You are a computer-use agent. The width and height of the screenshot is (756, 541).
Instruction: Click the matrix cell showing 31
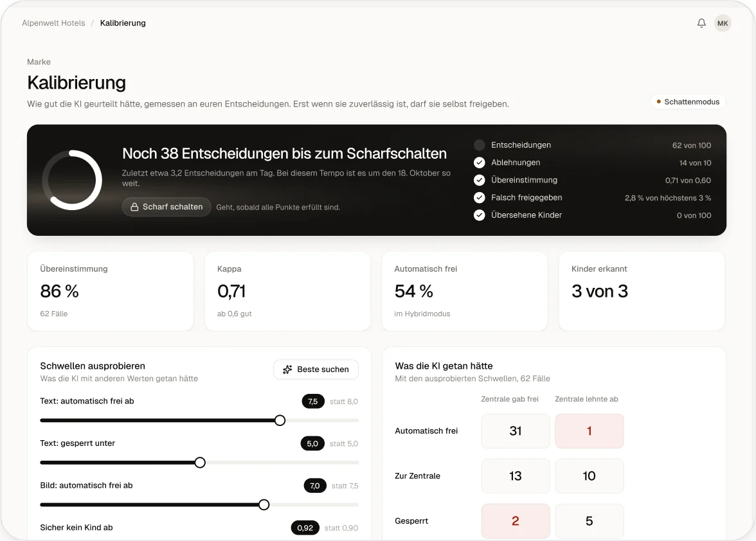click(x=516, y=430)
